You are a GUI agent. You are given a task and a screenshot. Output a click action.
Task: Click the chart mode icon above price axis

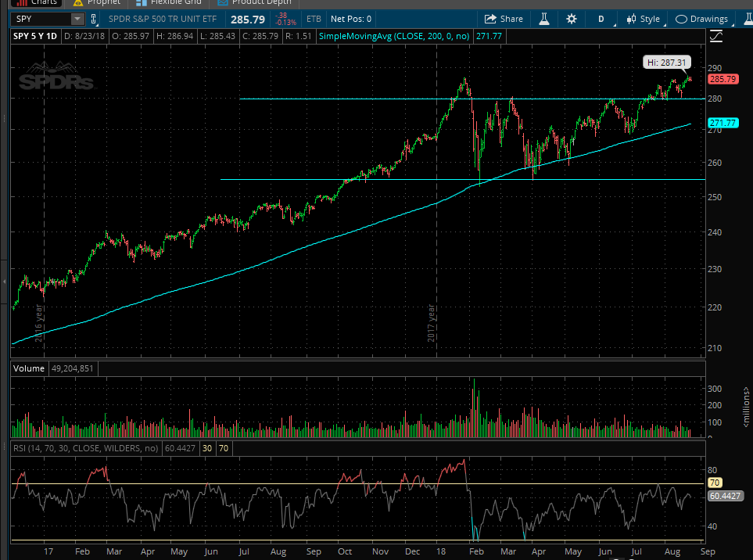pos(716,37)
